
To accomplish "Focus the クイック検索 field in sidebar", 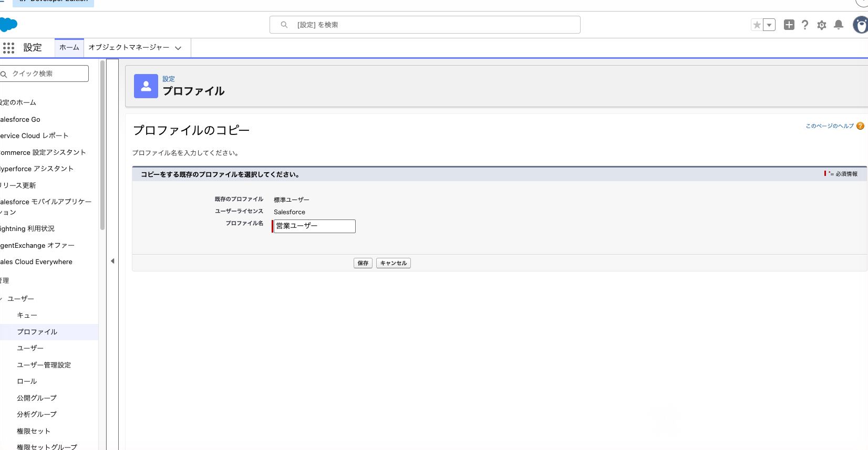I will pyautogui.click(x=44, y=74).
